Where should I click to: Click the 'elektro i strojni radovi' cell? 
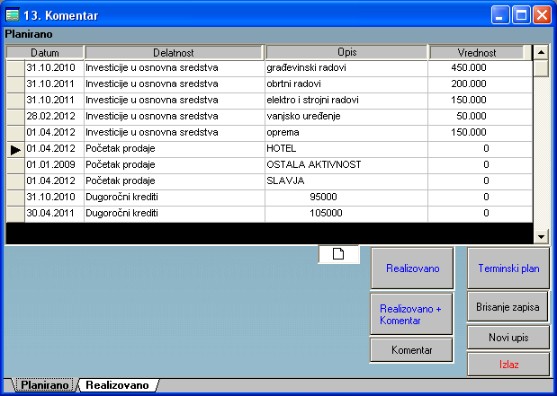click(x=346, y=100)
